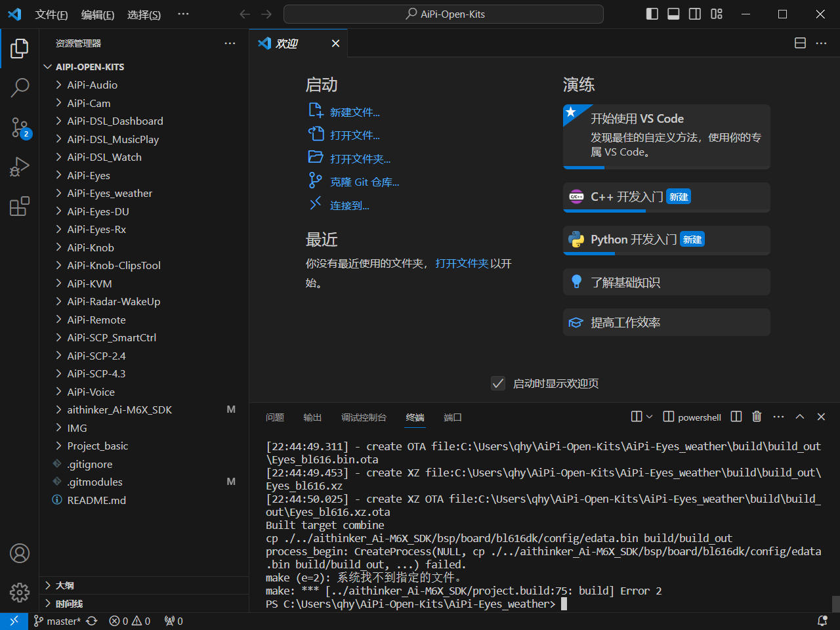Open the .gitmodules file

[x=144, y=482]
